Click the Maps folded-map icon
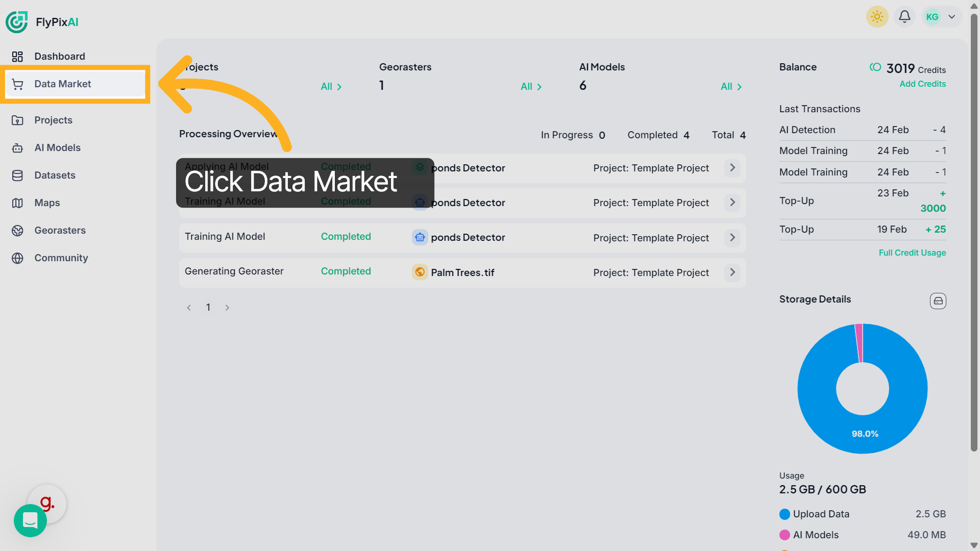The width and height of the screenshot is (980, 551). (x=17, y=203)
